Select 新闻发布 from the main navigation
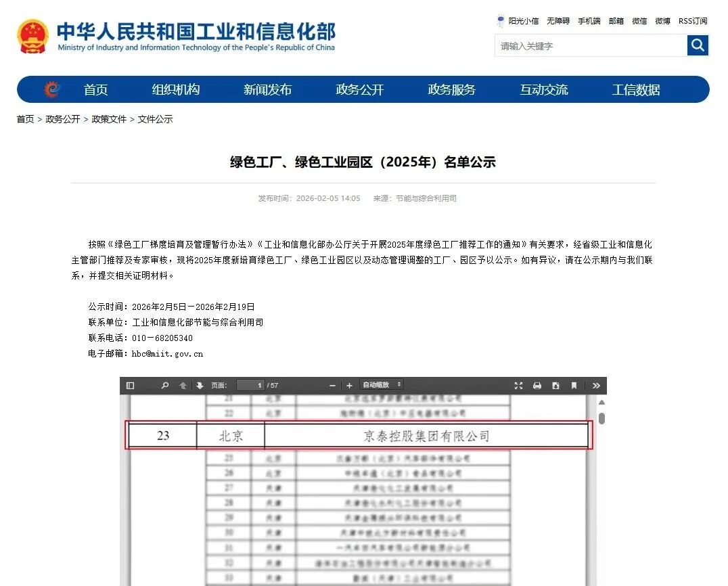 pyautogui.click(x=267, y=90)
